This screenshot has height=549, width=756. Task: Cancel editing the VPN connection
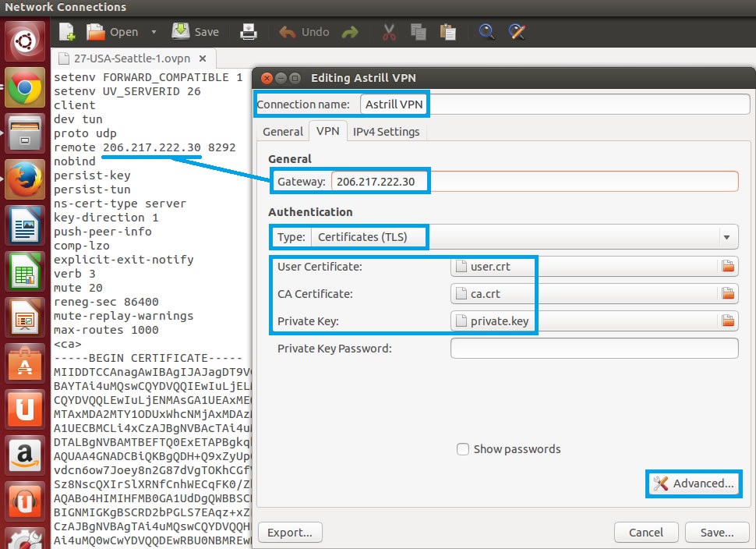(646, 533)
